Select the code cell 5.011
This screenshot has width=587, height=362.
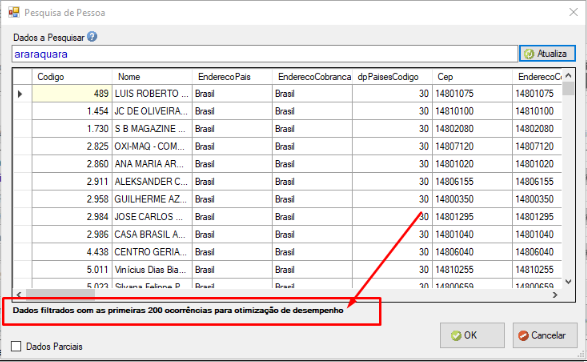click(72, 270)
